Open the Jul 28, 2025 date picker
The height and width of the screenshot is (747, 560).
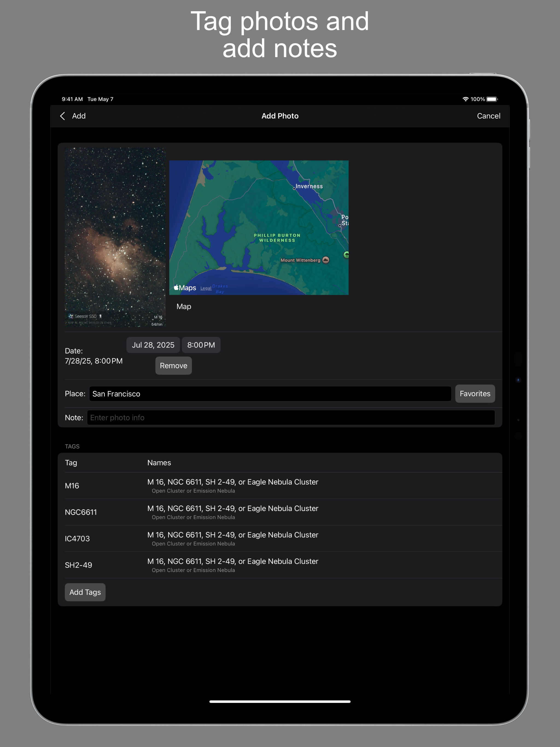click(153, 345)
